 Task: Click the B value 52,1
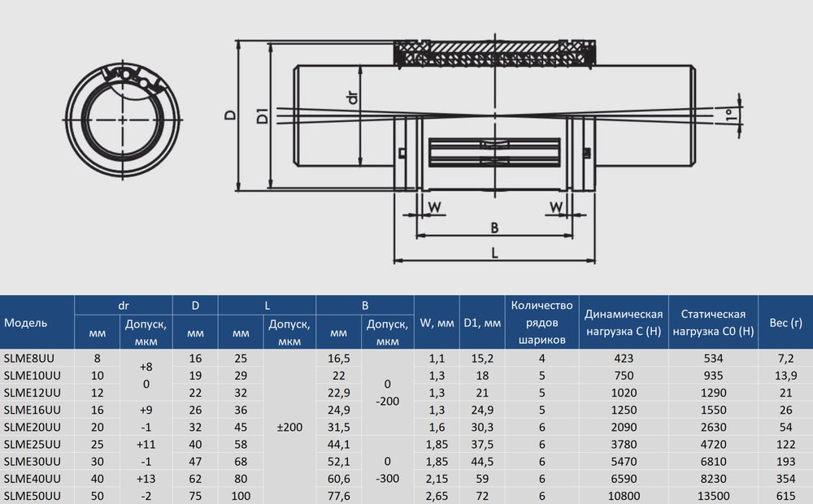point(338,461)
